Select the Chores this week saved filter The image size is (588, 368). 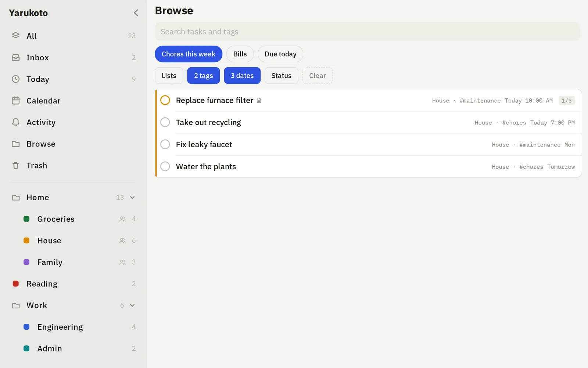[x=189, y=54]
